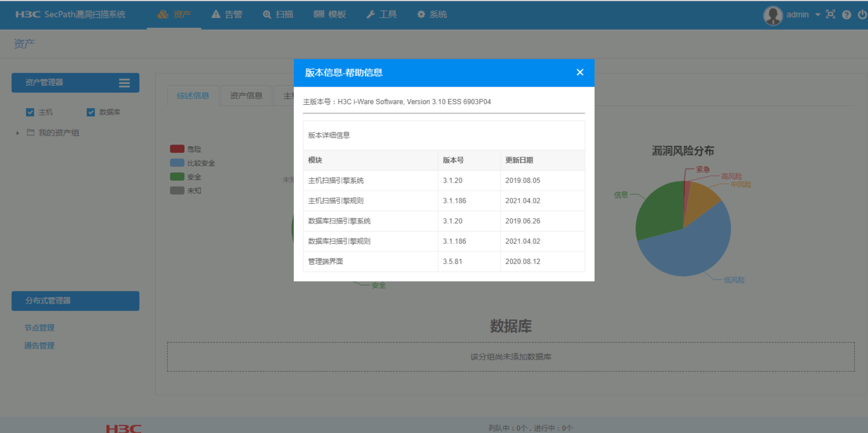Click the 资产管理器 panel header
The width and height of the screenshot is (868, 433).
pos(75,82)
